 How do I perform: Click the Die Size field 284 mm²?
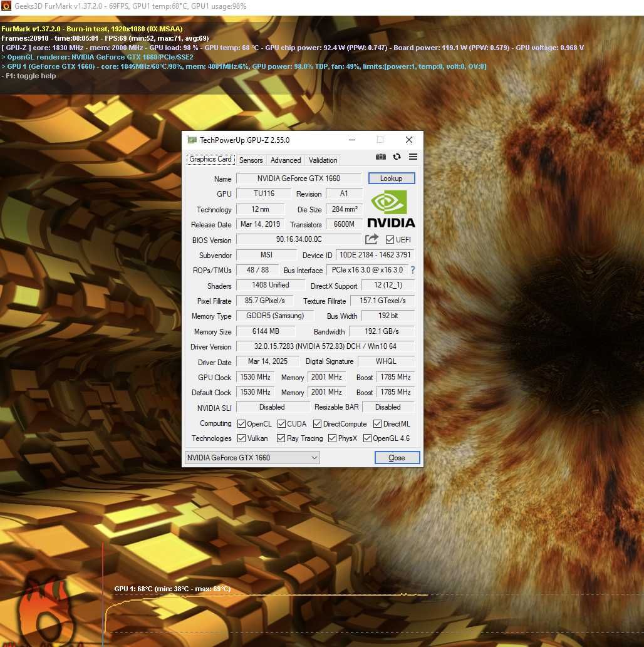(345, 209)
